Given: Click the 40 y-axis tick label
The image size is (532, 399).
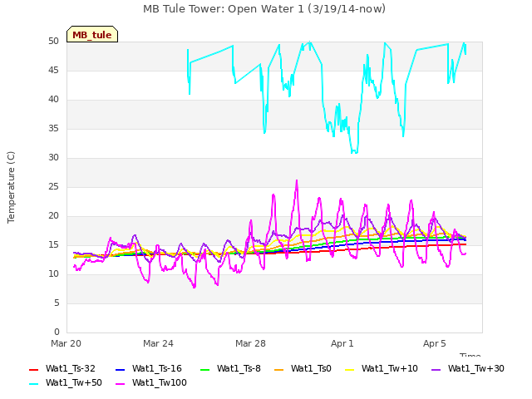Looking at the screenshot, I should tap(53, 100).
